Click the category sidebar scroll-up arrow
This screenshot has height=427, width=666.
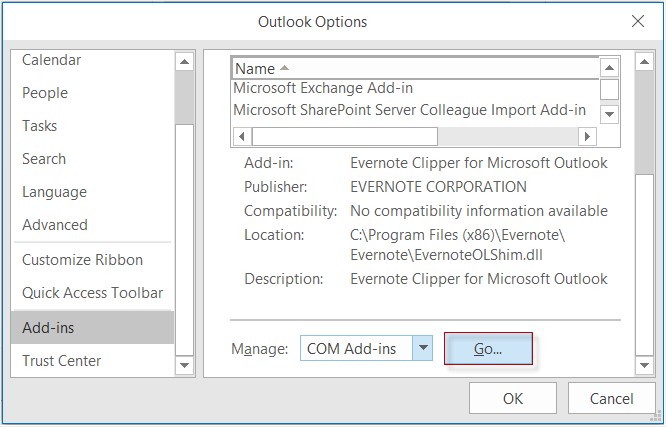(x=184, y=62)
